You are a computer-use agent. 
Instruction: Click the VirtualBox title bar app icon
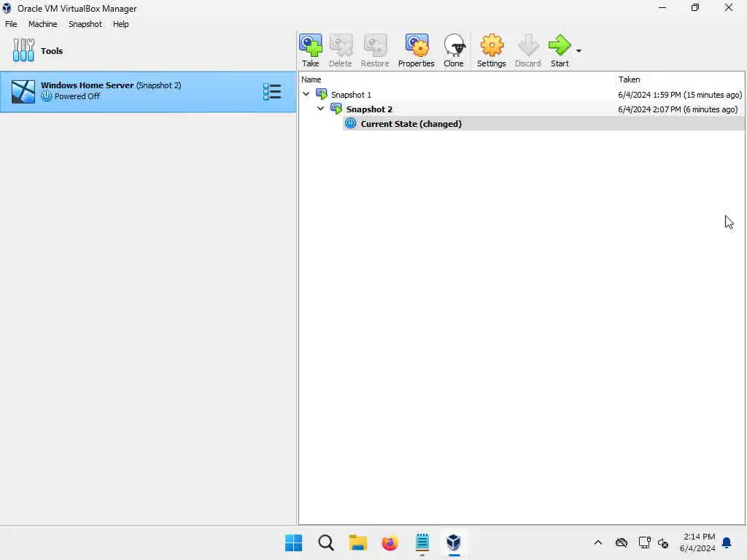coord(7,8)
